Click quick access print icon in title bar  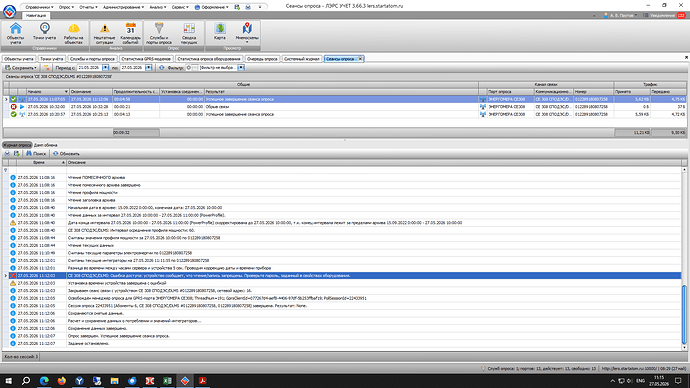(x=248, y=7)
